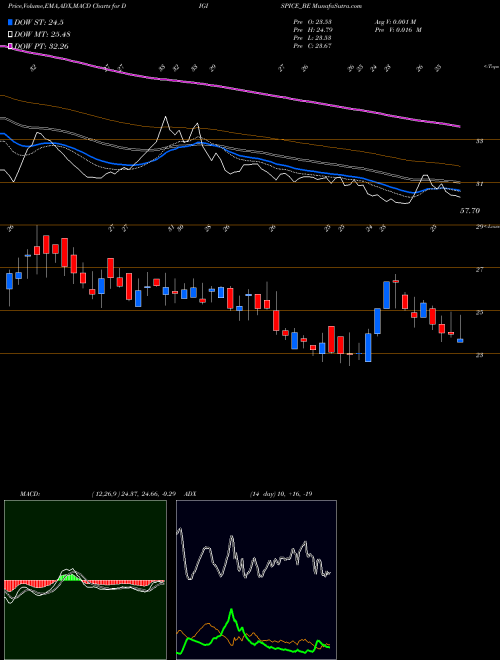Click the 'Pre C: 23.67' close value
This screenshot has width=500, height=660.
point(313,46)
